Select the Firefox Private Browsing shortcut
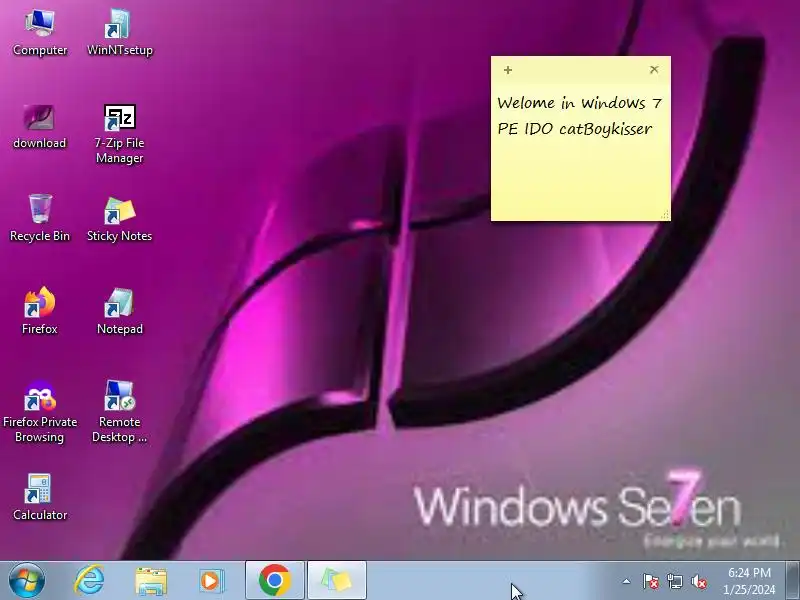Screen dimensions: 800x600 40,412
